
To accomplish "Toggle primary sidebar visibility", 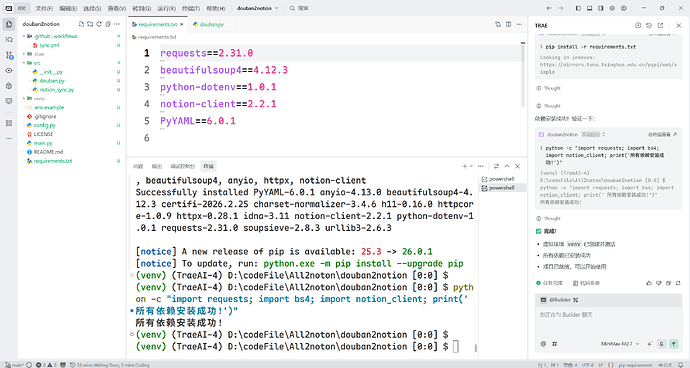I will pyautogui.click(x=578, y=8).
